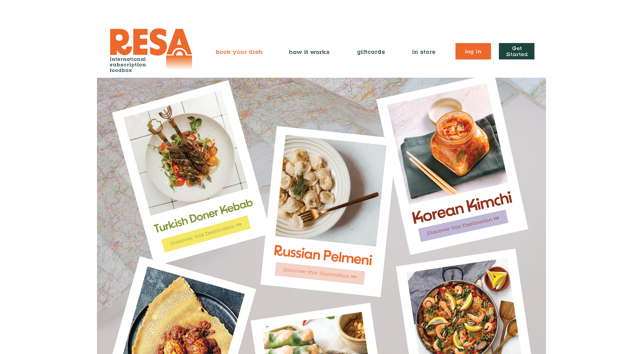Open the giftcards link
The image size is (644, 354).
tap(371, 52)
